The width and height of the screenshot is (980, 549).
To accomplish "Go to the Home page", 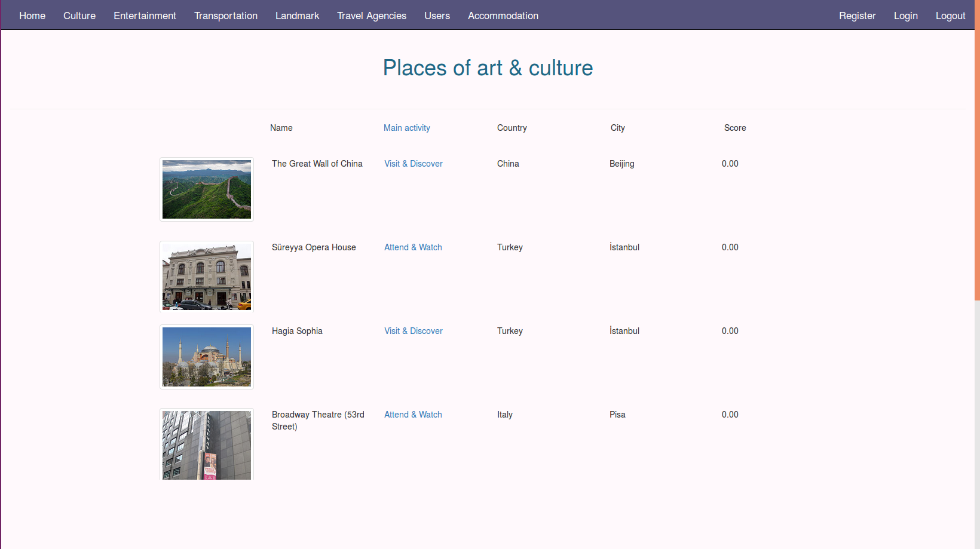I will tap(32, 16).
